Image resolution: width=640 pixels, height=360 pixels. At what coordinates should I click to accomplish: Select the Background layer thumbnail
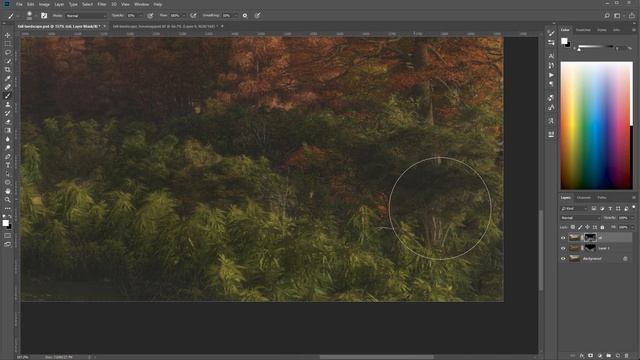[x=575, y=258]
